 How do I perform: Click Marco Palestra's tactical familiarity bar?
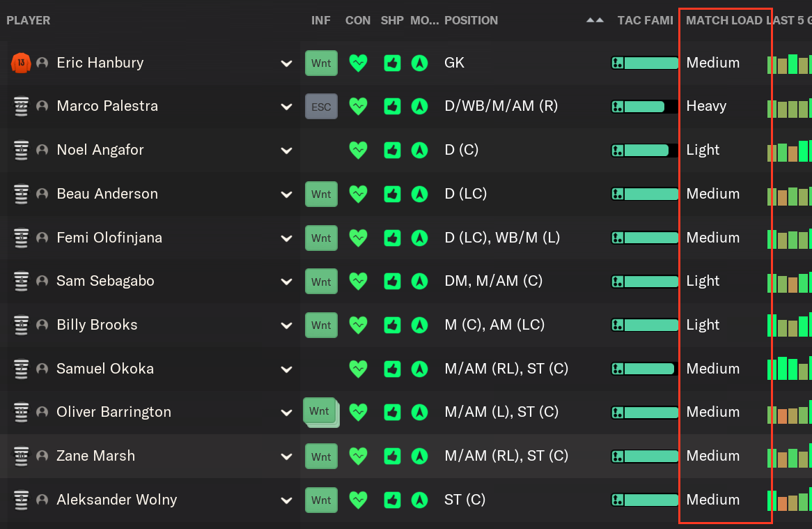pos(645,107)
